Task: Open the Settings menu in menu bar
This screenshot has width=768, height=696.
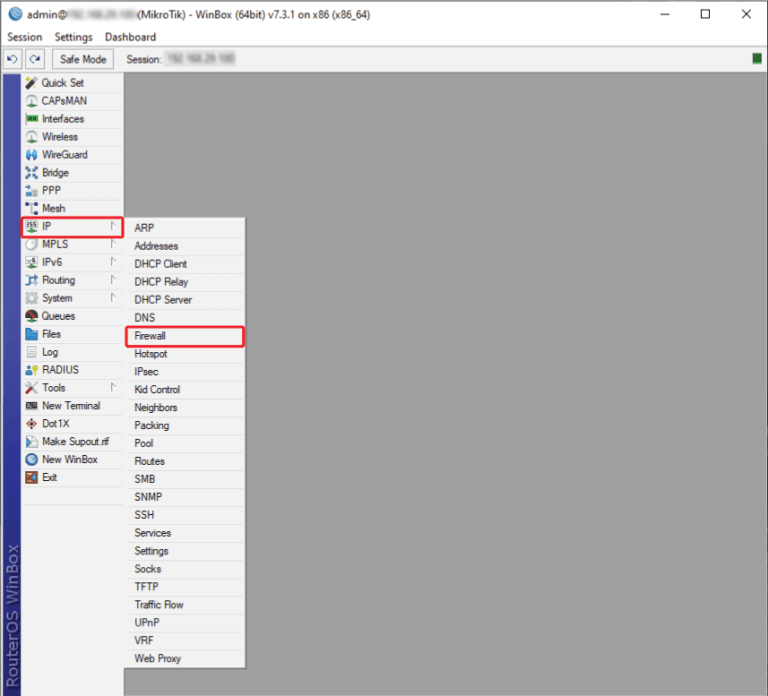Action: click(73, 37)
